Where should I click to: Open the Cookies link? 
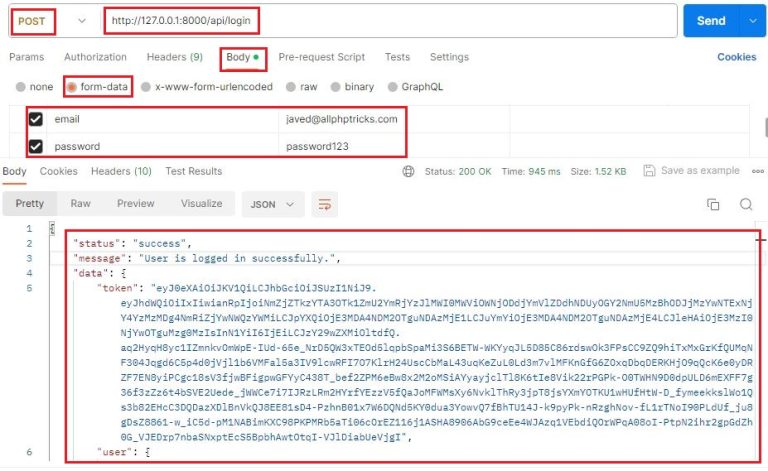[737, 57]
